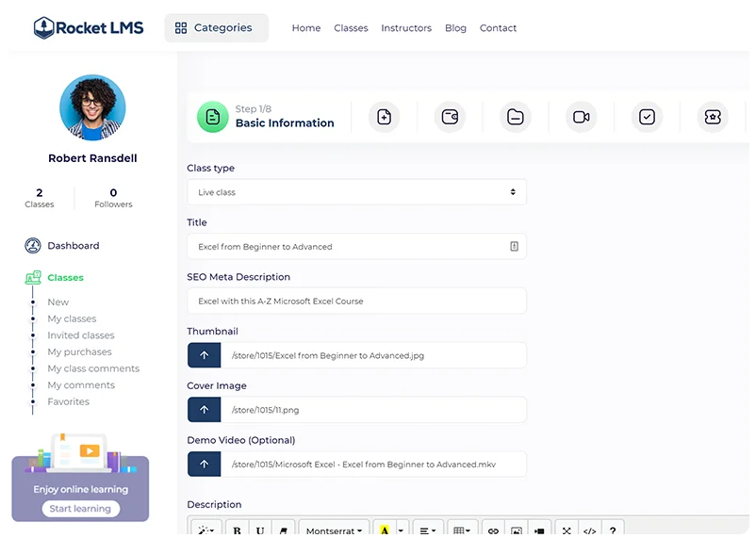Click the Thumbnail file path field
Viewport: 756px width, 538px height.
373,355
